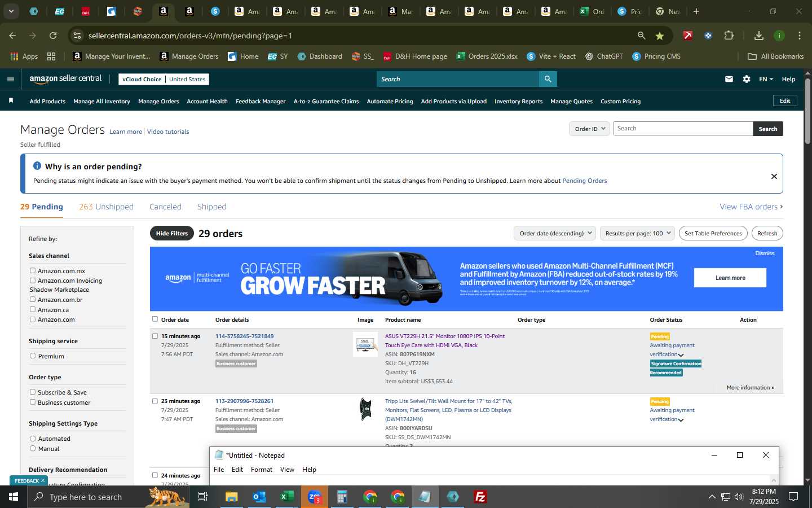Open the settings gear in Seller Central
Viewport: 812px width, 508px height.
(x=747, y=79)
